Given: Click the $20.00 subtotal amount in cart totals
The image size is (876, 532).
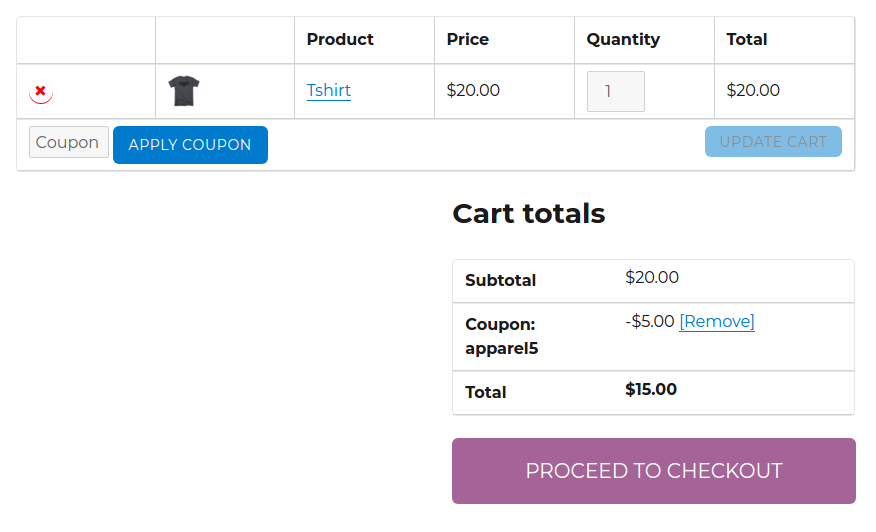Looking at the screenshot, I should [x=652, y=278].
